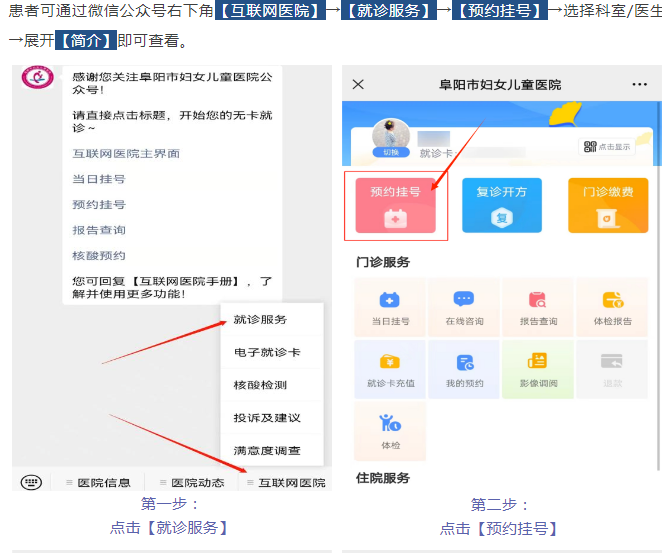Click the QR code 点击显示 button
The image size is (662, 553).
(607, 146)
